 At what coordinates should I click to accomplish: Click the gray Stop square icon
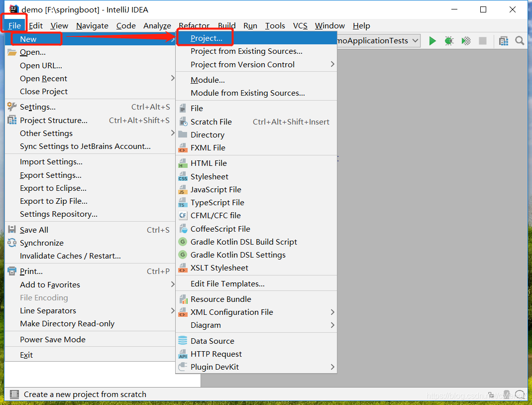[482, 41]
